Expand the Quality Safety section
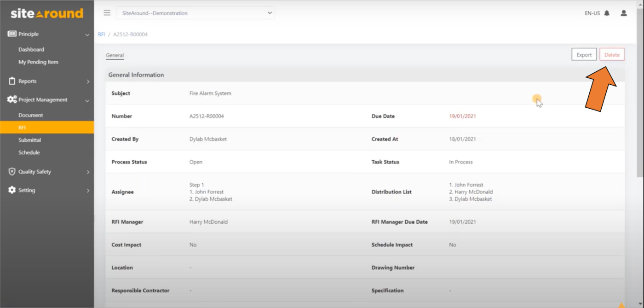Viewport: 644px width, 308px height. [88, 171]
